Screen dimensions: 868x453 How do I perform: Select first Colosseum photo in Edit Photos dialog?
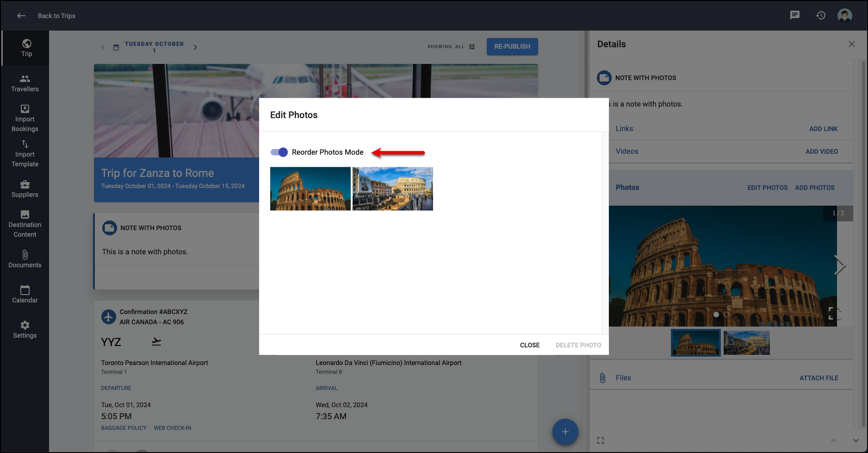click(310, 189)
